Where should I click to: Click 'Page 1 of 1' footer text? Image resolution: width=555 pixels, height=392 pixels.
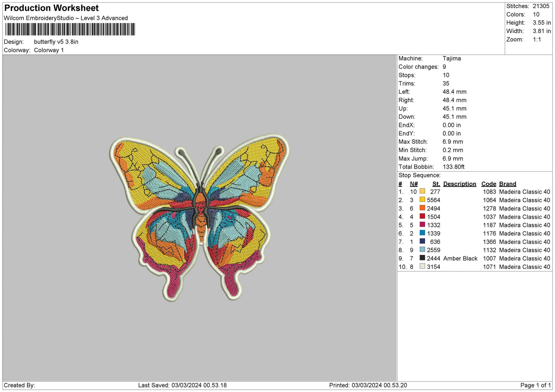535,385
